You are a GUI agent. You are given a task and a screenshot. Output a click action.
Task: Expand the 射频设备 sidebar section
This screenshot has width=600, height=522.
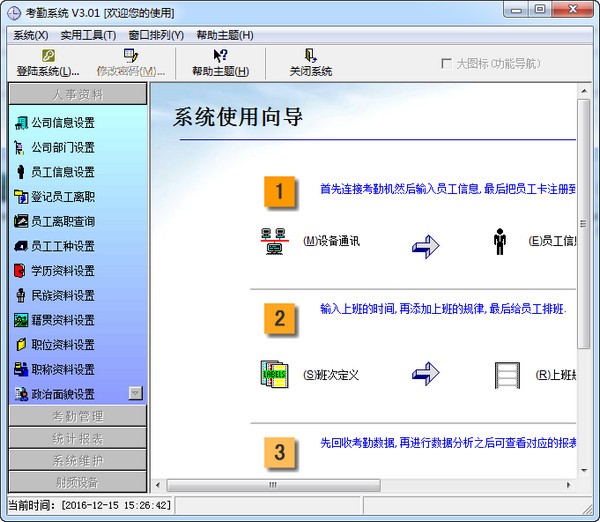point(78,482)
